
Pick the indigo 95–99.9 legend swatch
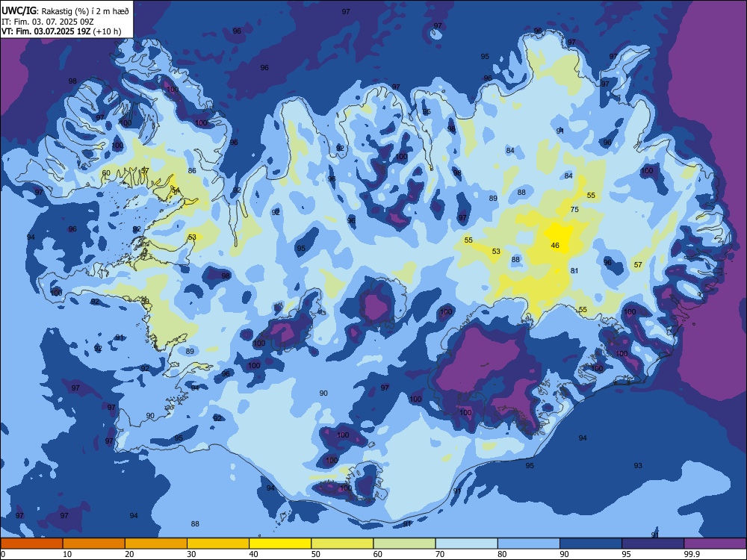[653, 544]
